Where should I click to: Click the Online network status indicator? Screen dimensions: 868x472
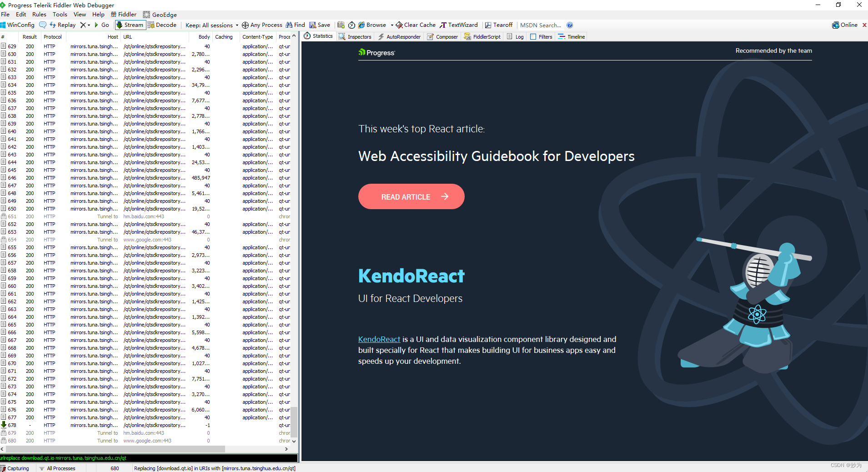click(x=845, y=25)
